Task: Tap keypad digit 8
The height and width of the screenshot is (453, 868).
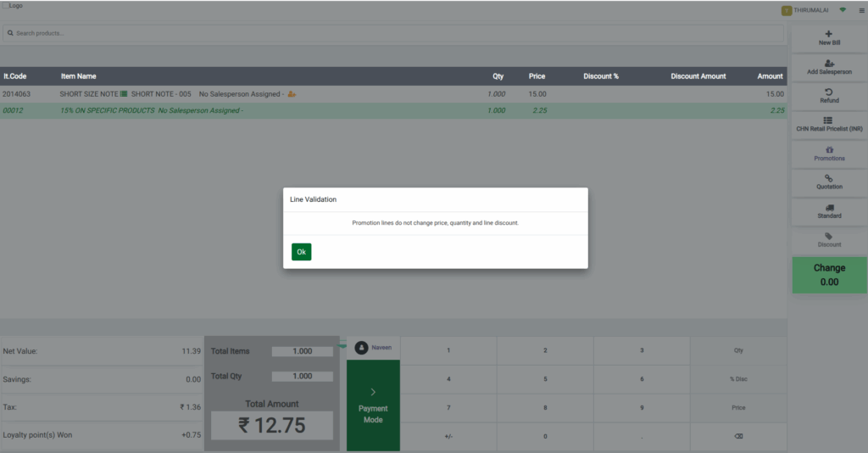Action: [x=545, y=407]
